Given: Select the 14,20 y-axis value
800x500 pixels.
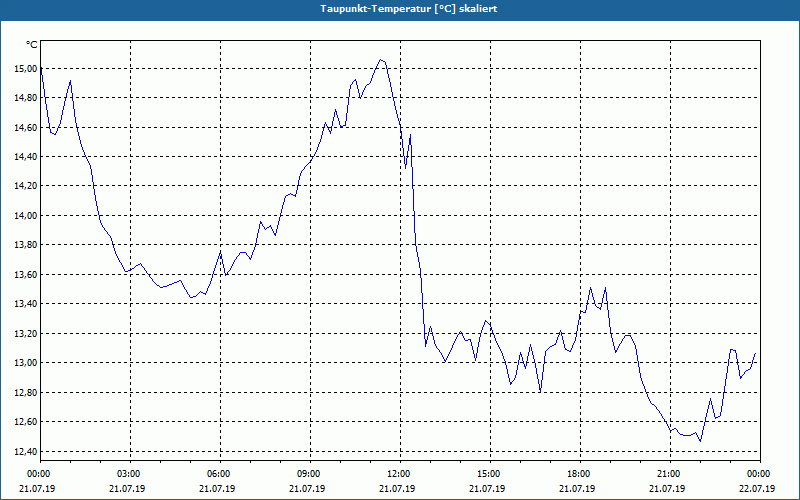Looking at the screenshot, I should [x=25, y=186].
